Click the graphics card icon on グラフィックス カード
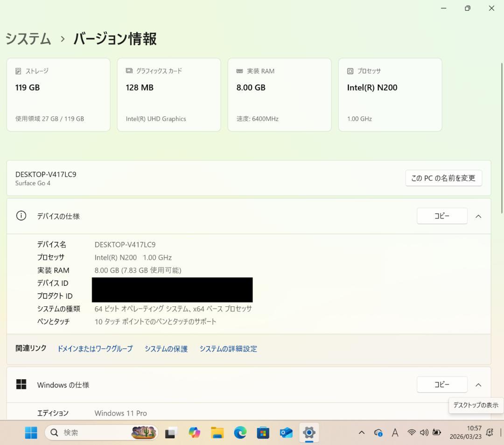Screen dimensions: 504x445 [x=129, y=71]
